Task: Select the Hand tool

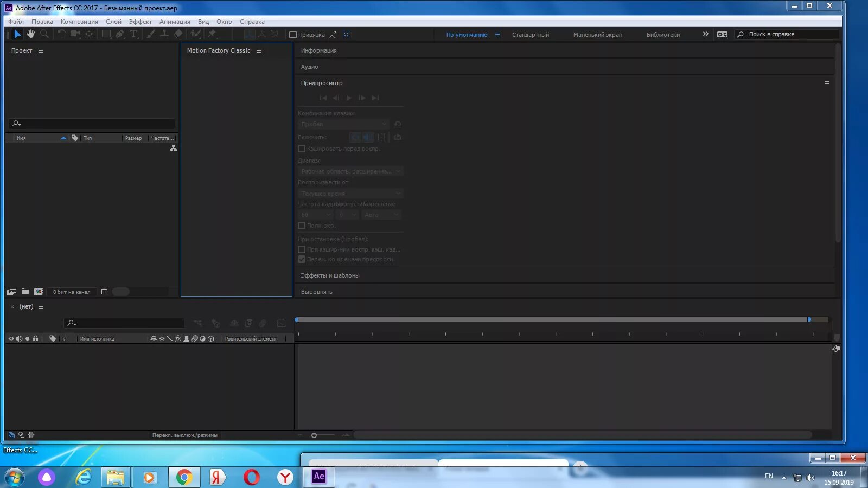Action: 31,34
